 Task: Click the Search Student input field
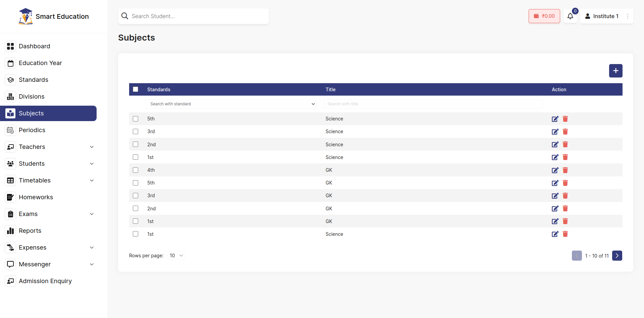194,16
